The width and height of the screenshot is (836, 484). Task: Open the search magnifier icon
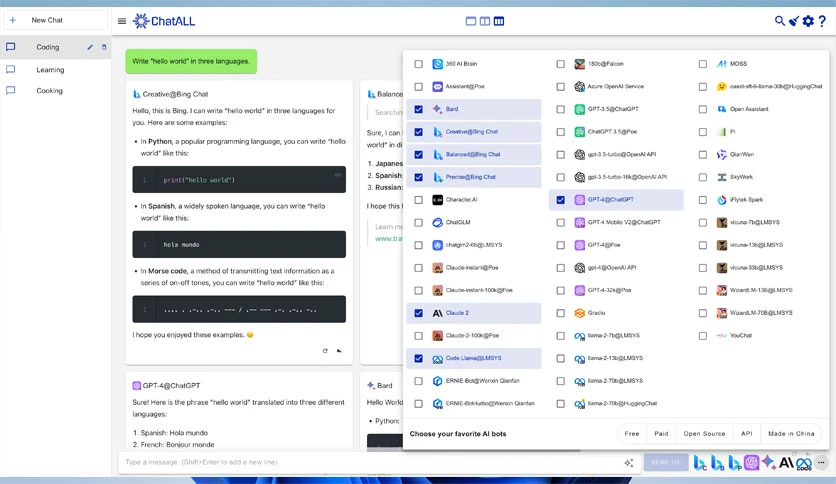tap(779, 21)
